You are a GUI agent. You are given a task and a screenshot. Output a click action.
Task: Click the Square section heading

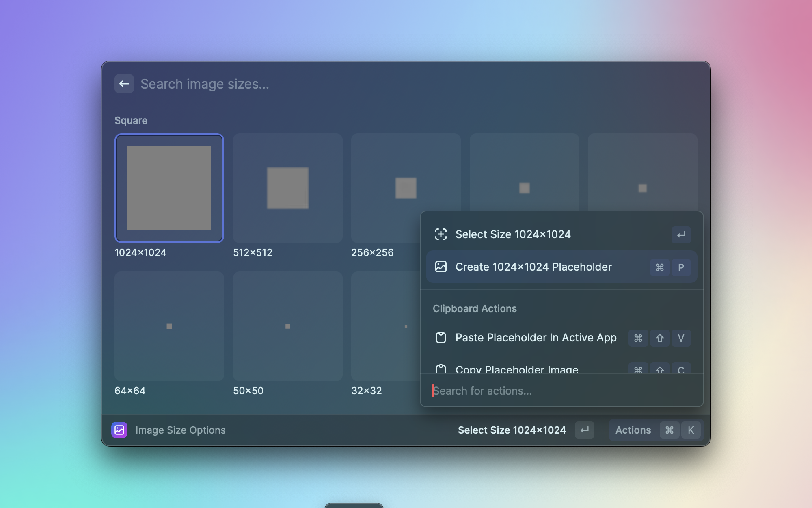coord(131,120)
